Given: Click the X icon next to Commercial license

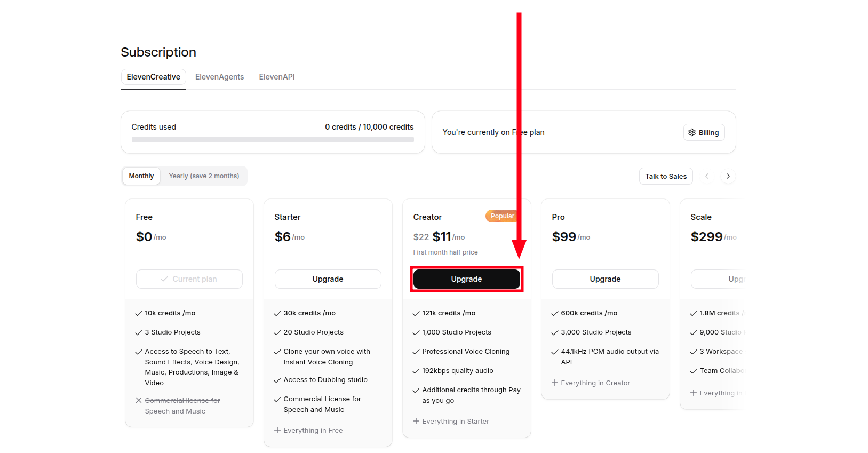Looking at the screenshot, I should coord(139,400).
